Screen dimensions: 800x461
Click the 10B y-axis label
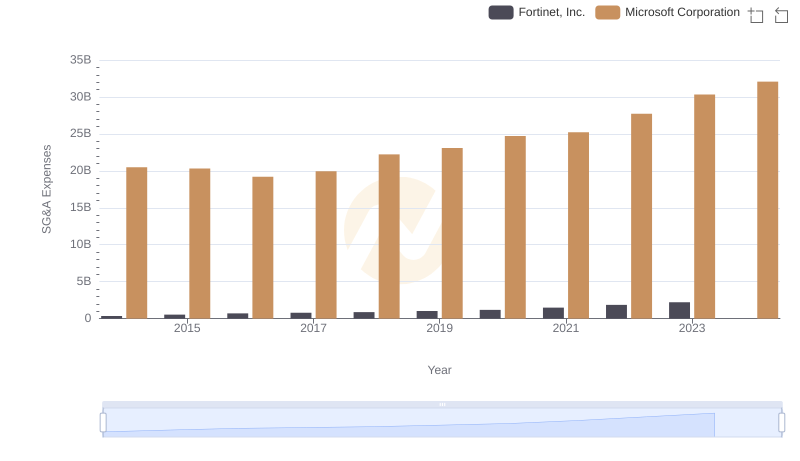[x=81, y=244]
